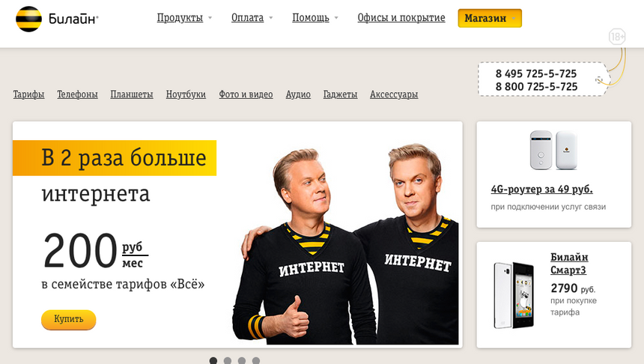Select the third carousel dot
This screenshot has height=364, width=644.
click(x=241, y=360)
